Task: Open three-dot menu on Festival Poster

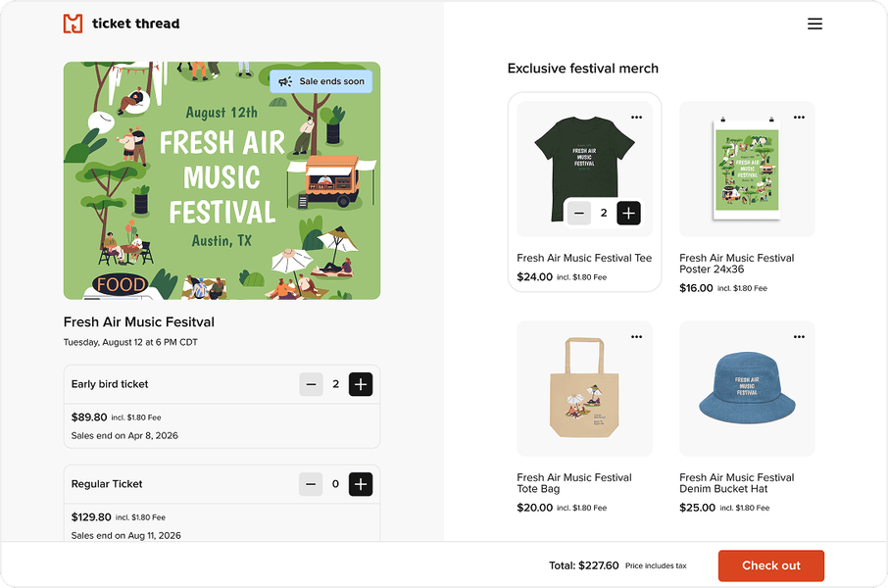Action: (799, 117)
